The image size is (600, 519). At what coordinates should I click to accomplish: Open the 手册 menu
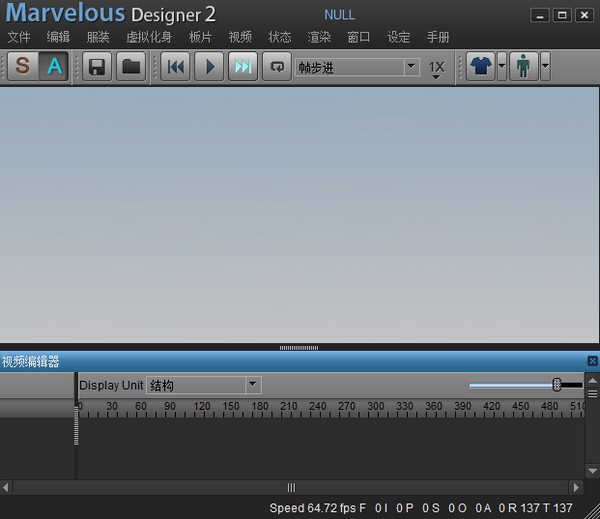click(x=438, y=37)
